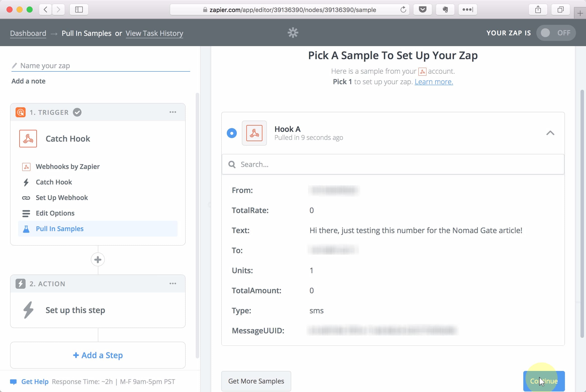Reload the page with the refresh icon
The height and width of the screenshot is (392, 586).
click(403, 10)
